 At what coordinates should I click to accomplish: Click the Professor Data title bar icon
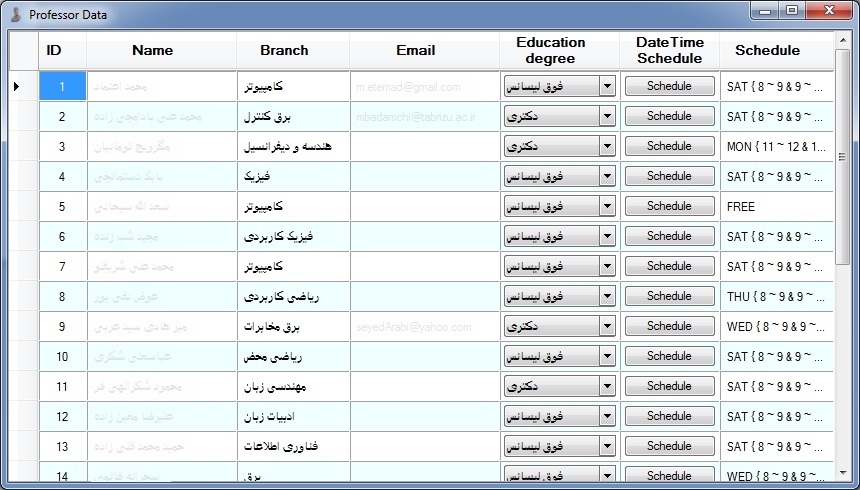click(x=15, y=14)
